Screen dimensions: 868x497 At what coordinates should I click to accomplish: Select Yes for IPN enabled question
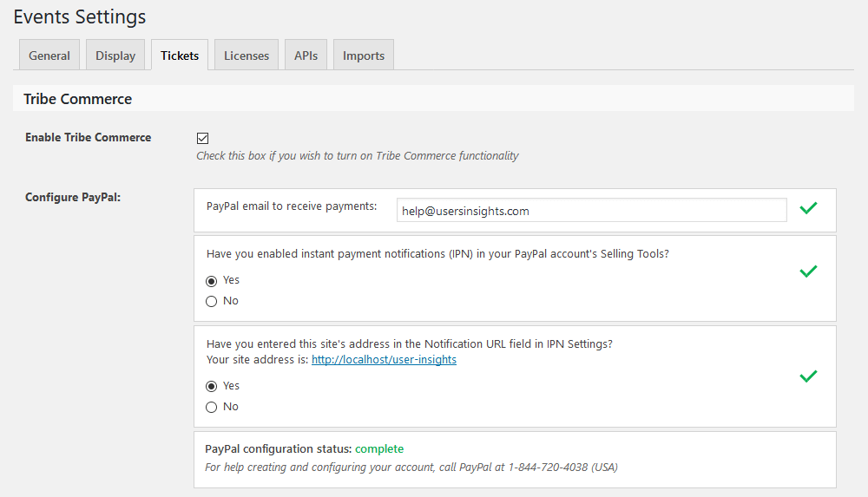(x=211, y=281)
